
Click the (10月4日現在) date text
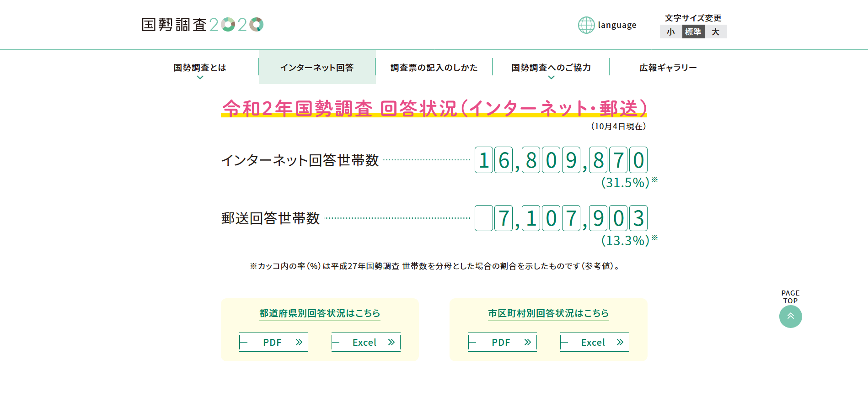coord(618,127)
